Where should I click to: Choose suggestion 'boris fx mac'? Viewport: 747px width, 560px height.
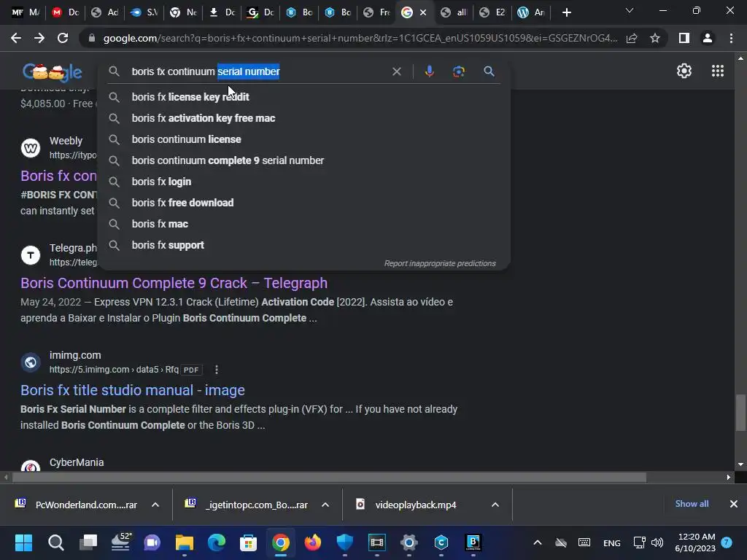tap(304, 224)
